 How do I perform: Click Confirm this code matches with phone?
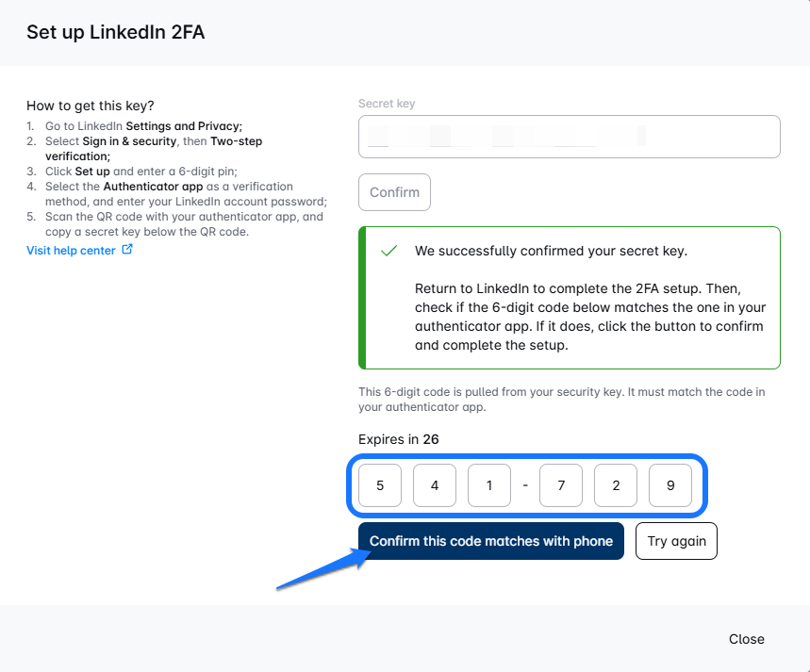point(490,541)
